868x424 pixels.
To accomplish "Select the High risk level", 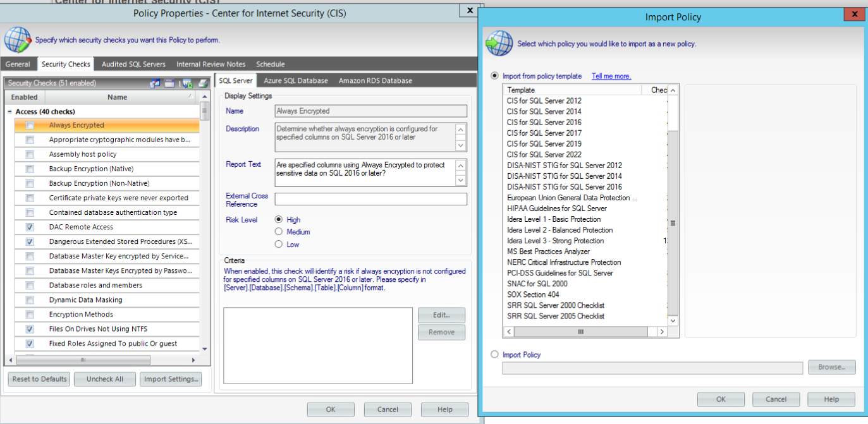I will click(279, 219).
